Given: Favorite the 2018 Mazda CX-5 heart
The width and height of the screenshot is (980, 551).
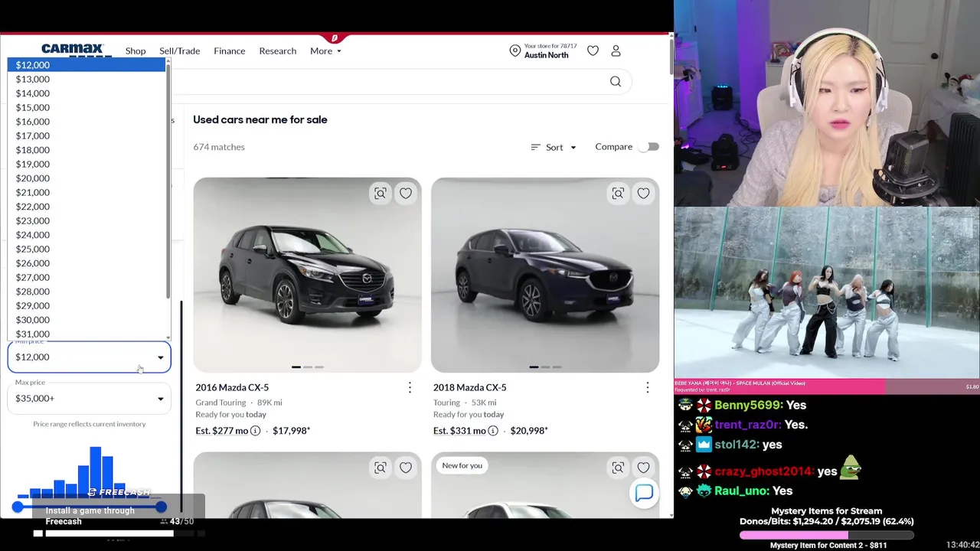Looking at the screenshot, I should (x=643, y=194).
